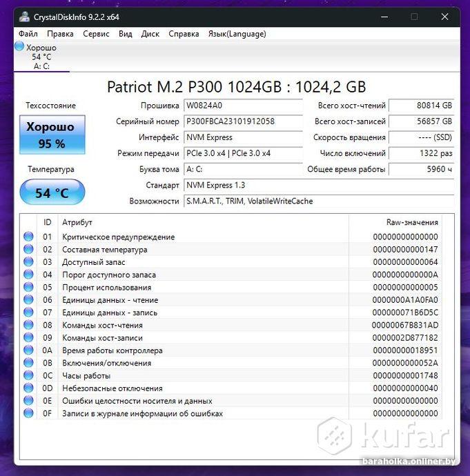The height and width of the screenshot is (476, 470).
Task: Select the A: C: disk tab label
Action: pyautogui.click(x=41, y=66)
